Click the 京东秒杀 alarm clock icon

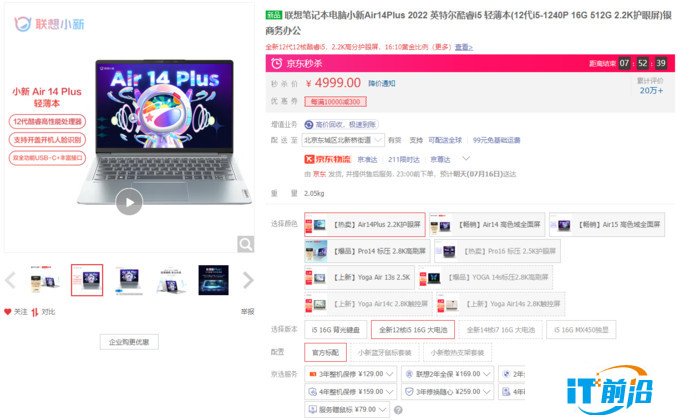pyautogui.click(x=277, y=63)
